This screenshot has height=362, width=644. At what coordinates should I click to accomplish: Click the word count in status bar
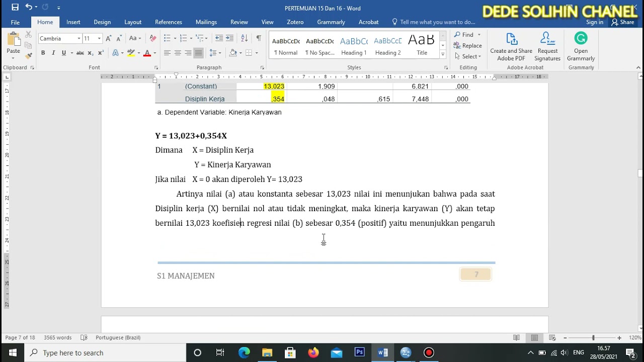point(57,337)
